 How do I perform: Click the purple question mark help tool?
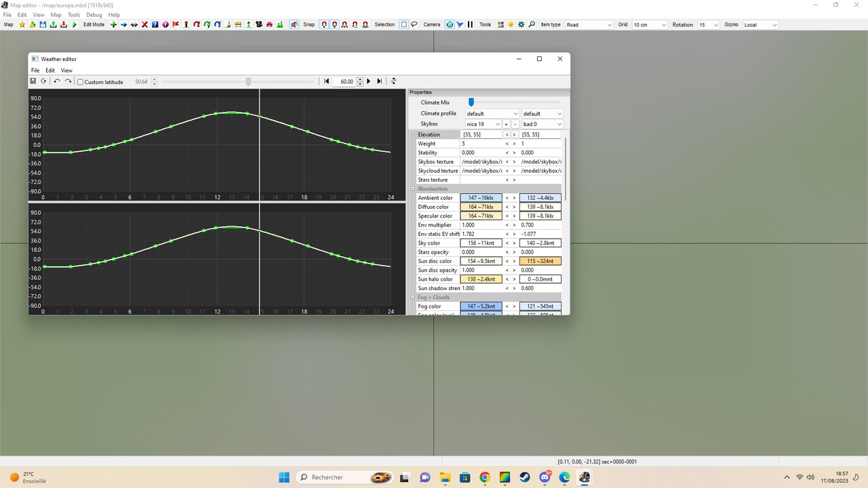165,24
